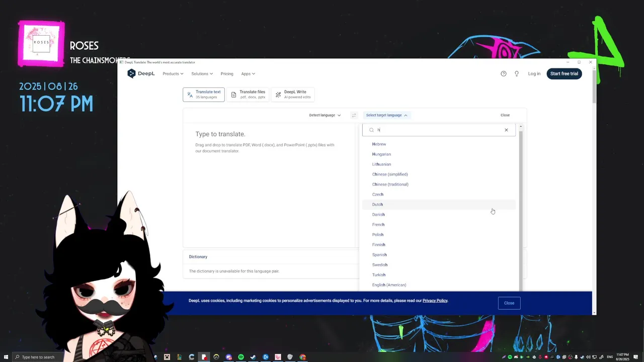This screenshot has width=644, height=362.
Task: Expand the Detect language dropdown
Action: pos(325,115)
